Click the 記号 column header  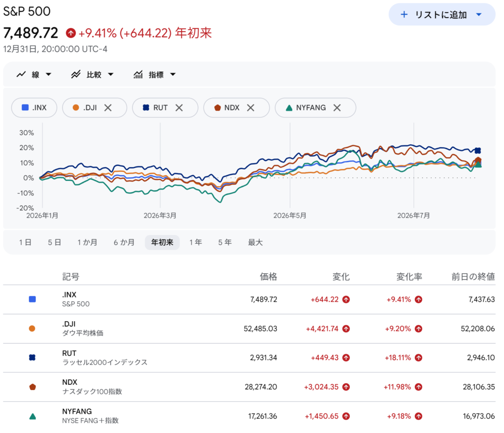point(71,277)
